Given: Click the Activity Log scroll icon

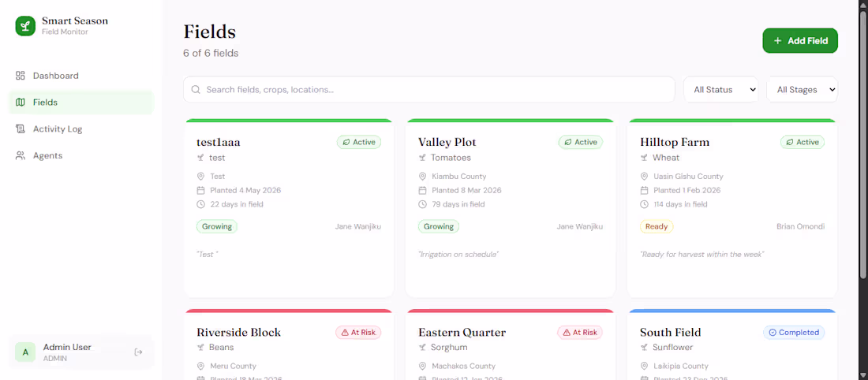Looking at the screenshot, I should [21, 129].
